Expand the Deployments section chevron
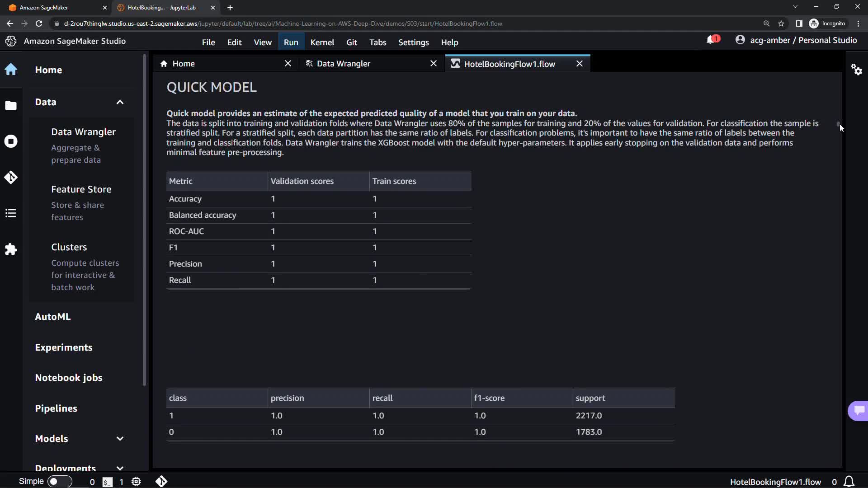The height and width of the screenshot is (488, 868). pyautogui.click(x=120, y=468)
